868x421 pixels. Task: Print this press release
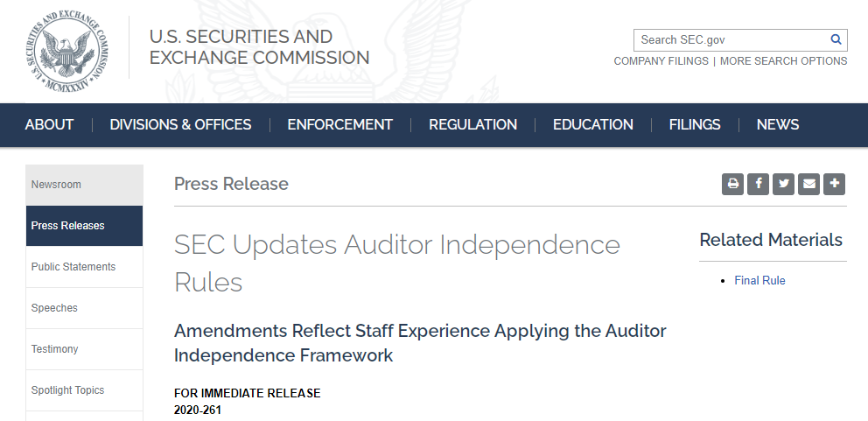(x=733, y=184)
